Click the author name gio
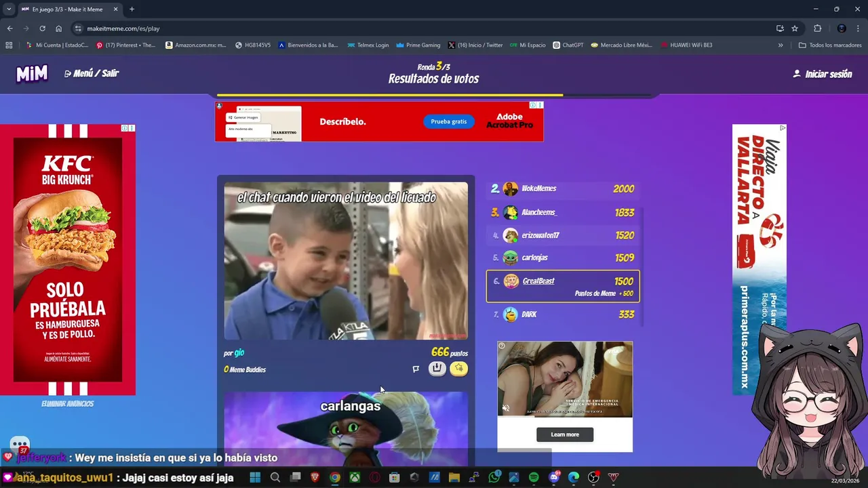868x488 pixels. 239,352
